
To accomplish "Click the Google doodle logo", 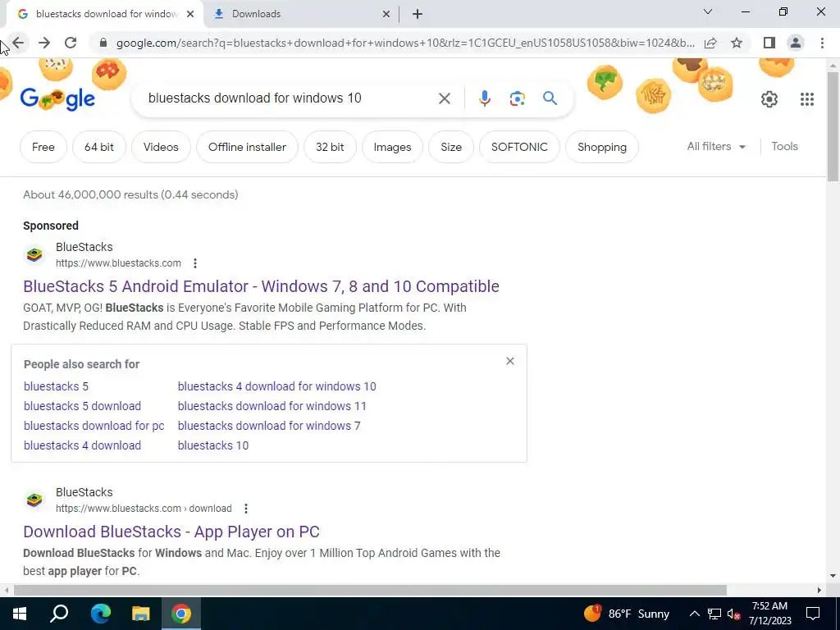I will click(57, 98).
